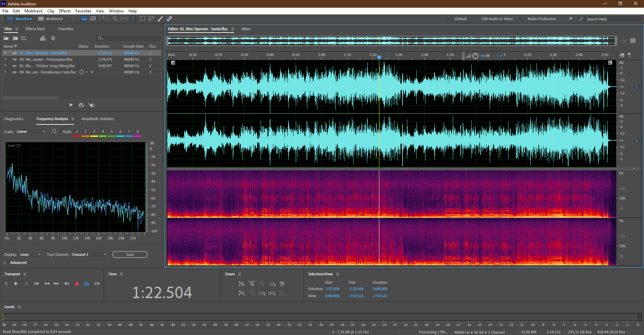Stop playback in Transport panel

pyautogui.click(x=6, y=284)
